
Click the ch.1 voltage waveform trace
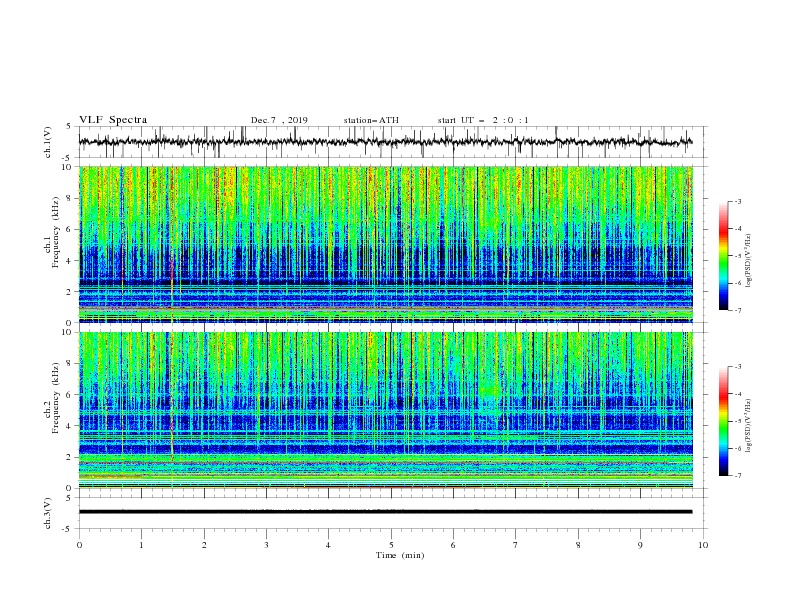tap(385, 142)
